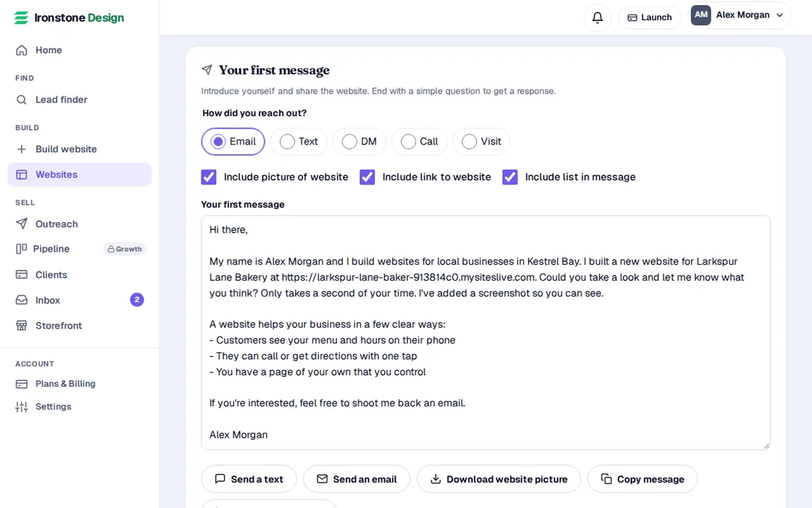
Task: Click the text area resize handle
Action: tap(766, 446)
